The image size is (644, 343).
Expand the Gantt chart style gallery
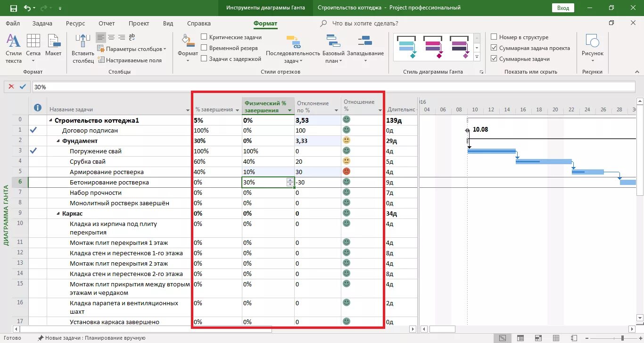pyautogui.click(x=477, y=57)
